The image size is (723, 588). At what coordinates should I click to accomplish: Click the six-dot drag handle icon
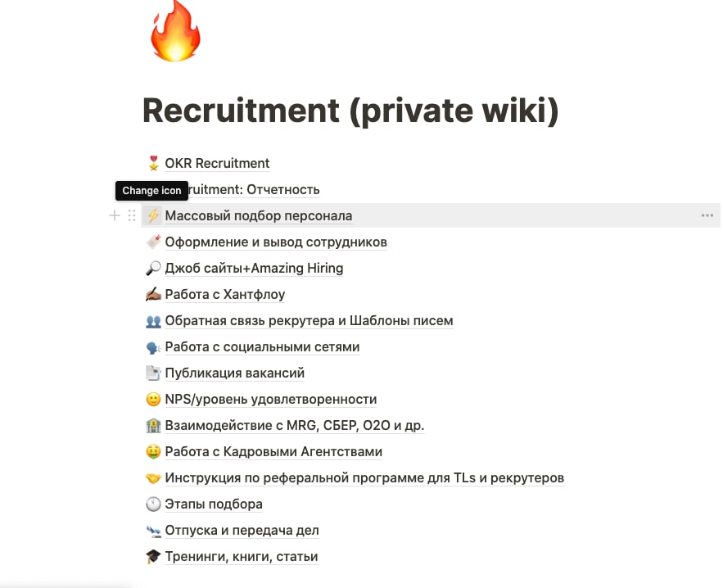coord(132,215)
